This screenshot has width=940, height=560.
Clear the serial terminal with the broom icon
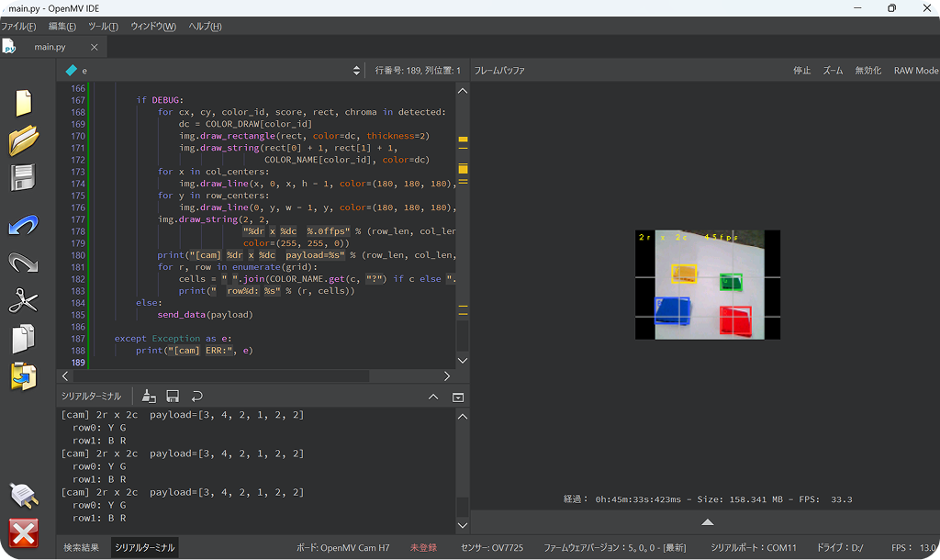click(149, 396)
